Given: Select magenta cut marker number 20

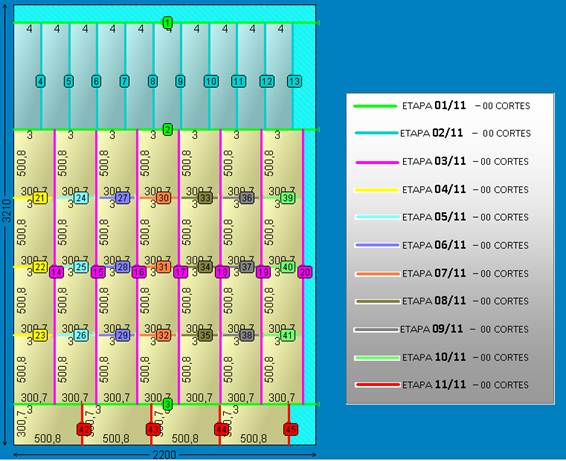Looking at the screenshot, I should point(305,272).
